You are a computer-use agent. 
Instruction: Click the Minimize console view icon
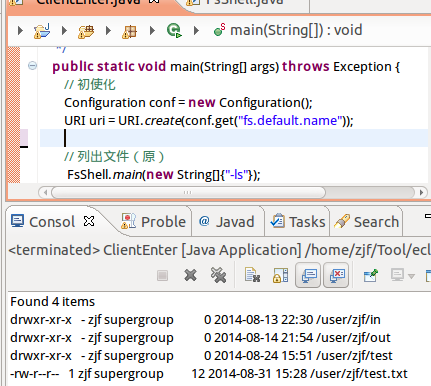428,217
